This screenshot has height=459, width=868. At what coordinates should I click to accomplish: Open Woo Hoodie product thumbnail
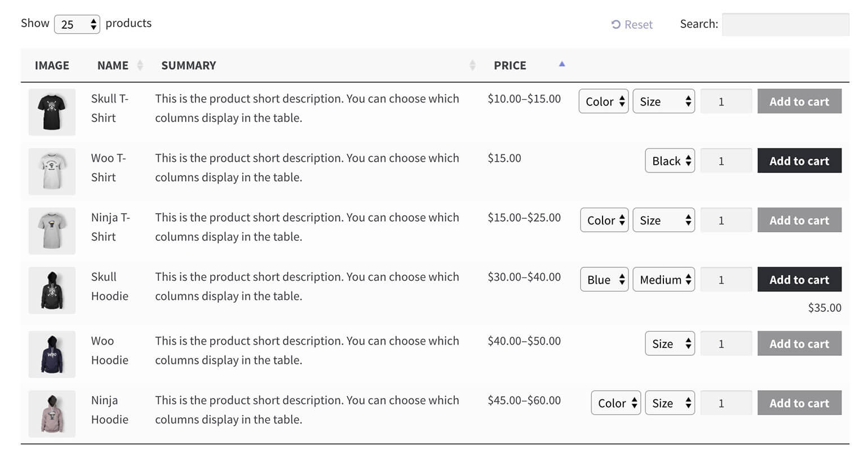click(x=52, y=354)
